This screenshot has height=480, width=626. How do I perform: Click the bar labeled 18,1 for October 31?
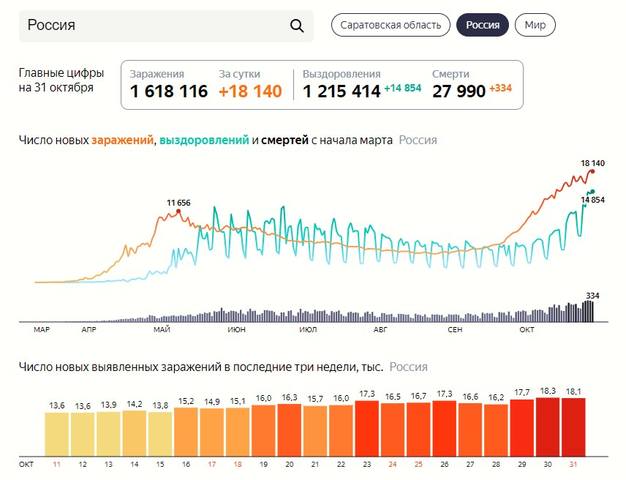(x=573, y=425)
